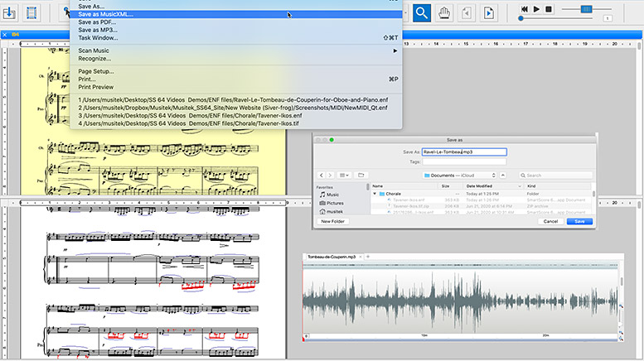Close the Tombeau-de-Couperin.mp3 tab
Image resolution: width=644 pixels, height=361 pixels.
pyautogui.click(x=361, y=257)
